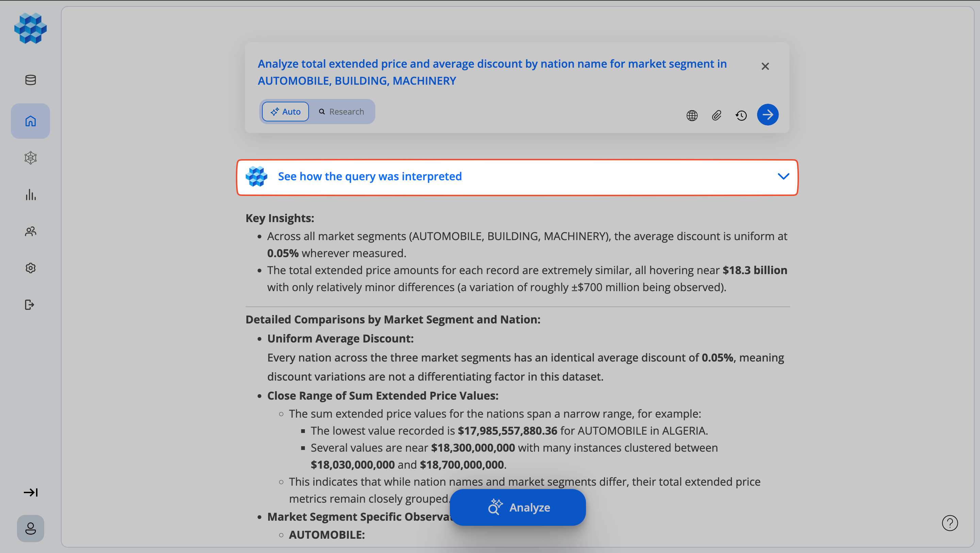Switch to Research mode

point(341,112)
